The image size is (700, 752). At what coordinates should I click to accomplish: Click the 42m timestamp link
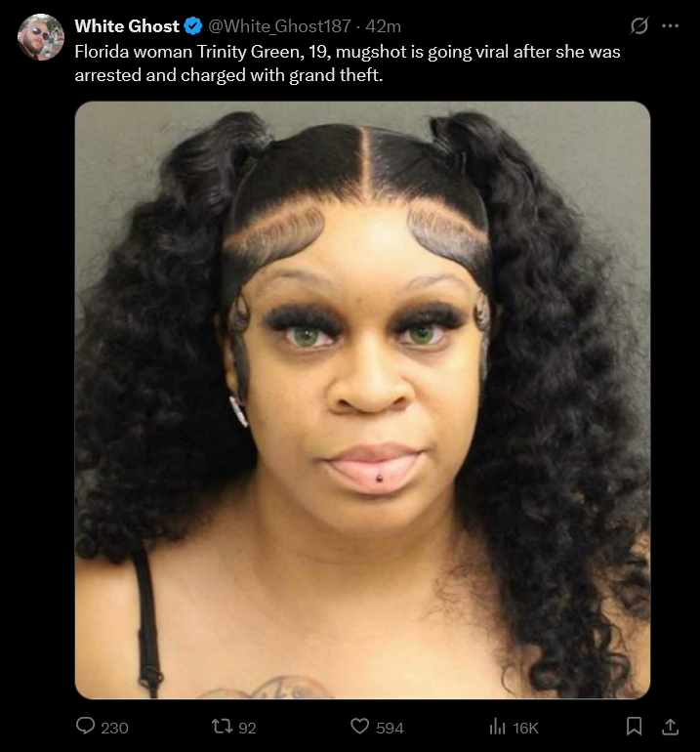(383, 26)
